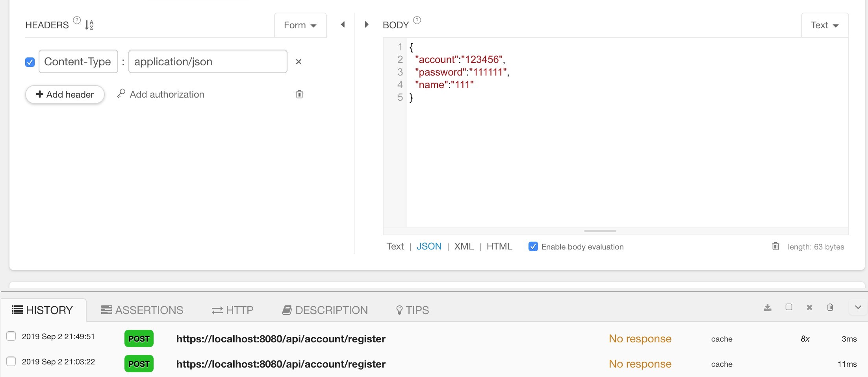The height and width of the screenshot is (377, 868).
Task: Click the cache label on the 21:03:22 entry
Action: [x=722, y=364]
